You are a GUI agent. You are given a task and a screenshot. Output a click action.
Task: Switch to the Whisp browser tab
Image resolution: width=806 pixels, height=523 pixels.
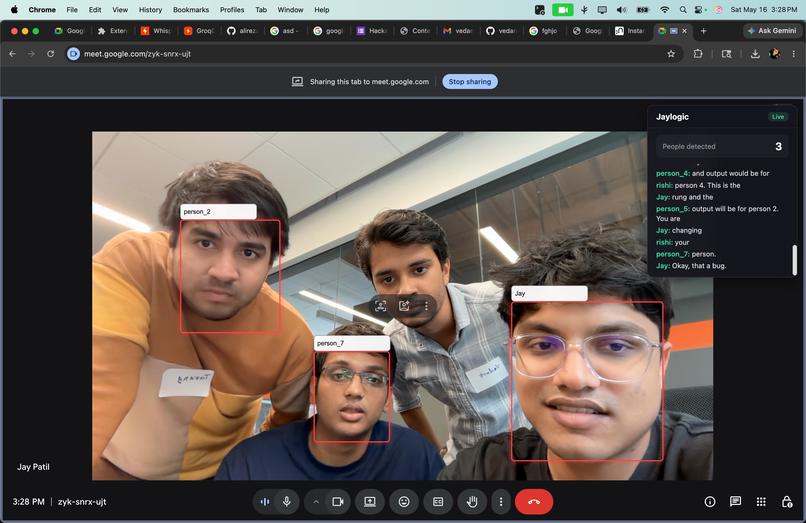click(156, 31)
